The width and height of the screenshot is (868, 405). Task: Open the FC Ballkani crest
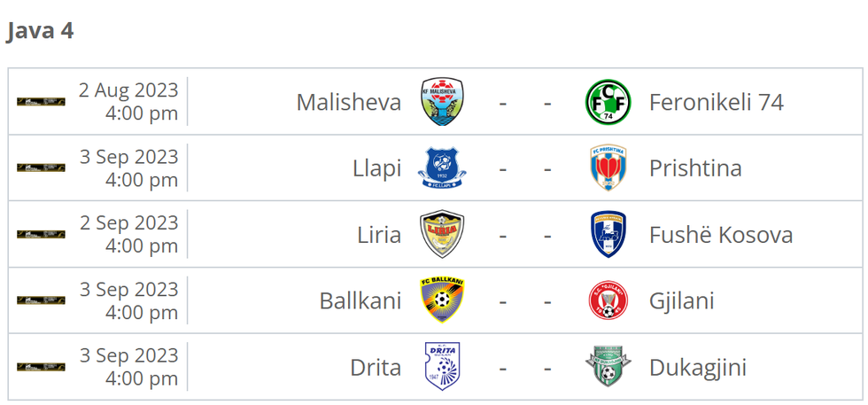pyautogui.click(x=442, y=300)
